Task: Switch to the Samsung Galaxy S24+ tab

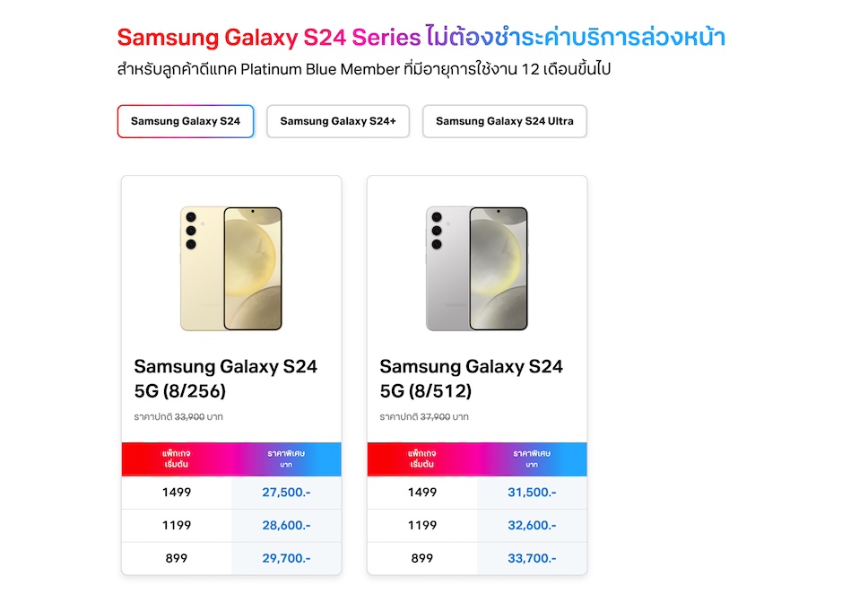Action: pos(338,121)
